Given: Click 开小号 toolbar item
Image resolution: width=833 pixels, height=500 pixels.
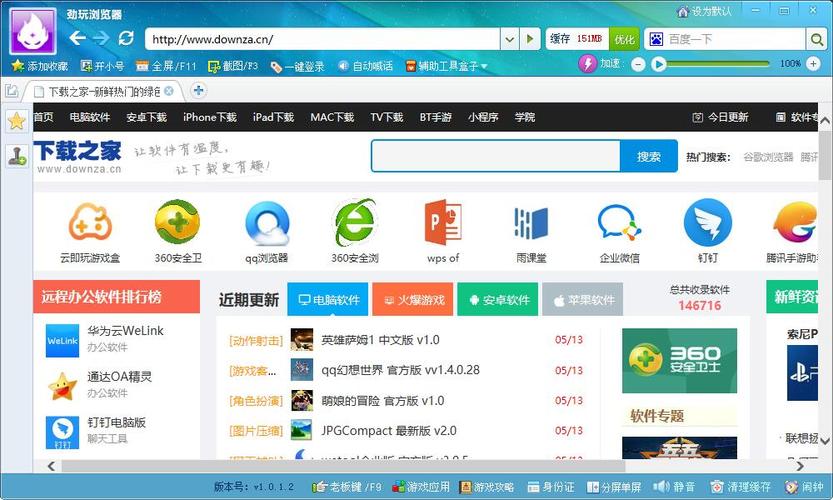Looking at the screenshot, I should pos(103,66).
